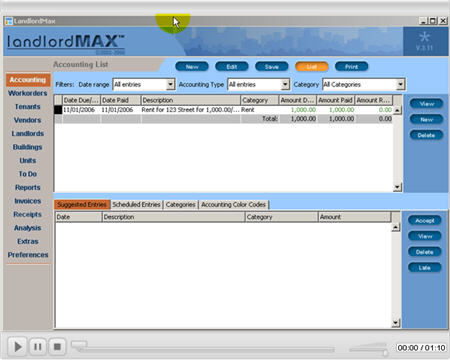This screenshot has width=450, height=360.
Task: Click the Play button in video player
Action: [x=18, y=347]
